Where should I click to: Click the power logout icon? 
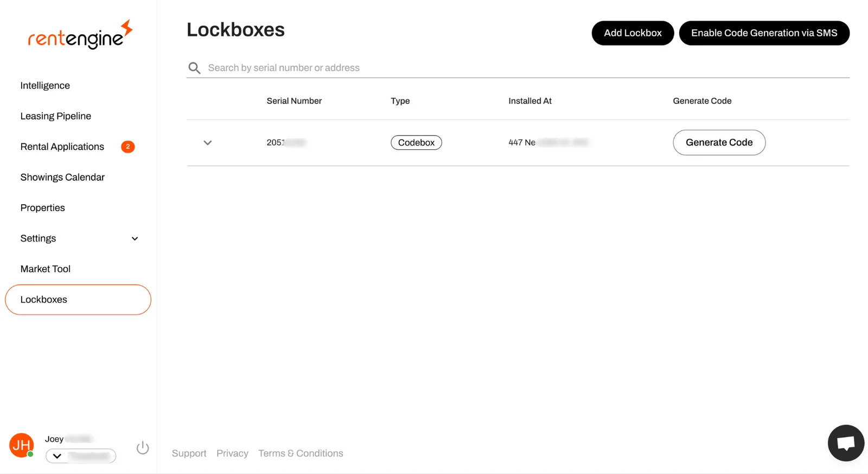point(142,447)
